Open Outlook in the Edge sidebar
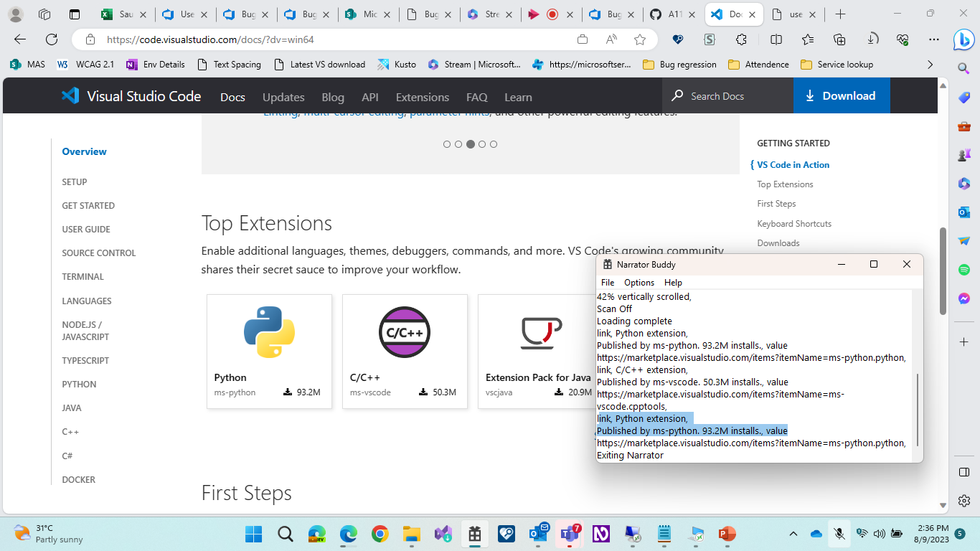 pyautogui.click(x=964, y=212)
